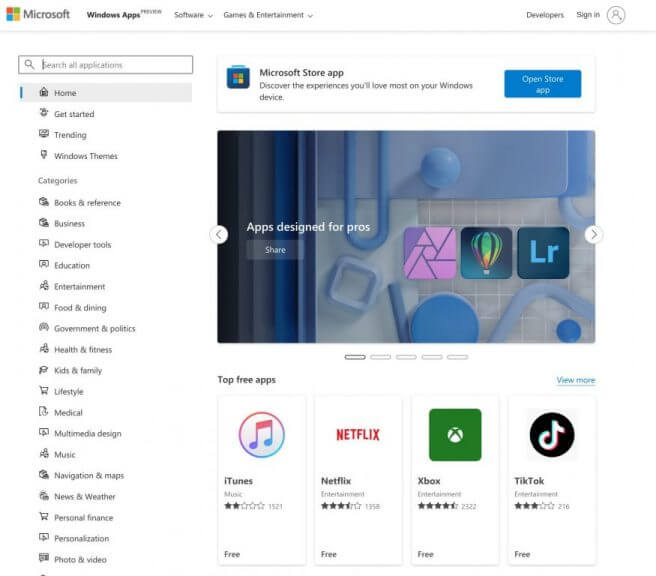Select the first carousel indicator

click(355, 357)
